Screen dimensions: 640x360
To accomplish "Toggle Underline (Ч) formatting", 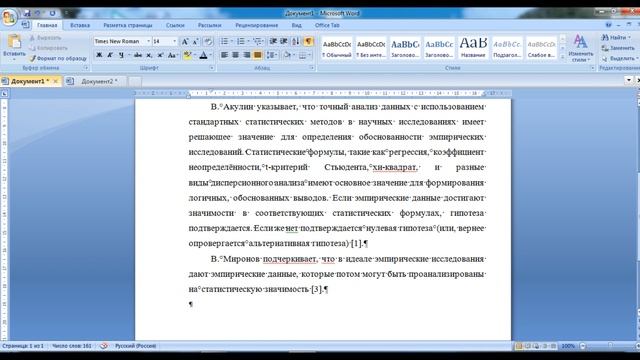I will (121, 55).
